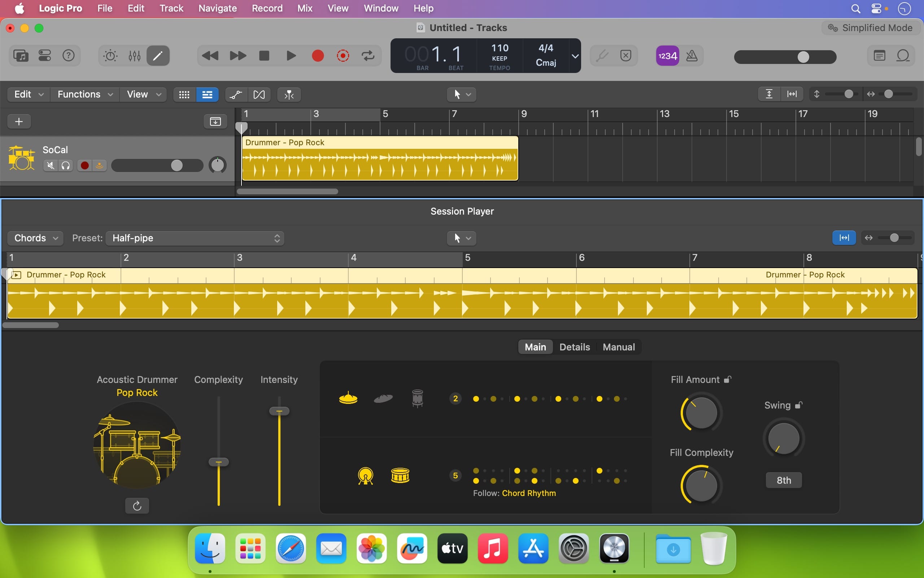Click the Catch Playhead button
Image resolution: width=924 pixels, height=578 pixels.
[x=289, y=94]
